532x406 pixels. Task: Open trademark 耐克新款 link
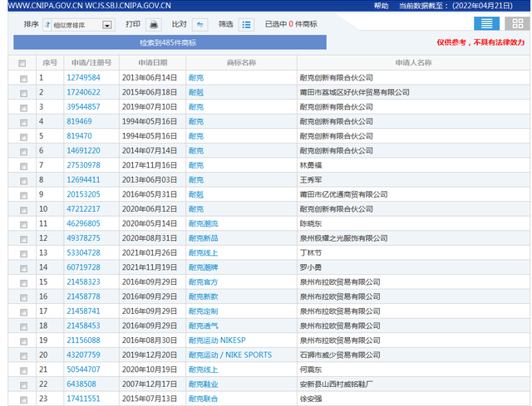pyautogui.click(x=203, y=296)
